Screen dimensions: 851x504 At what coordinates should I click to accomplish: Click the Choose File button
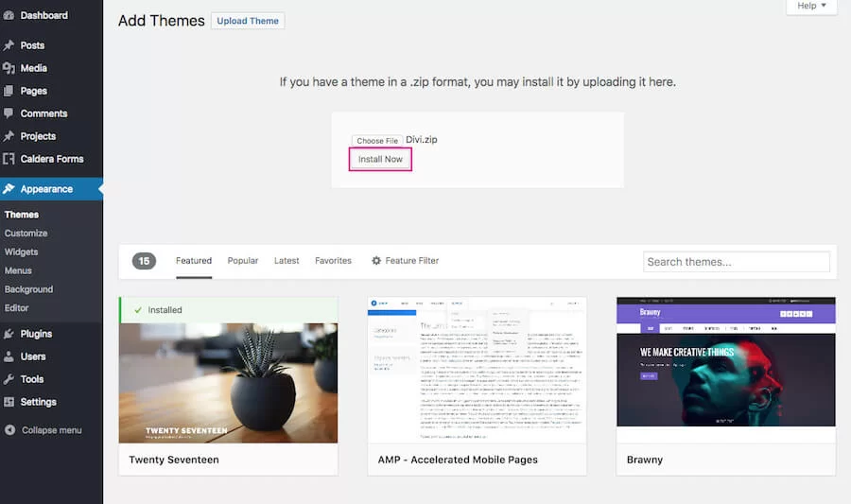(376, 141)
